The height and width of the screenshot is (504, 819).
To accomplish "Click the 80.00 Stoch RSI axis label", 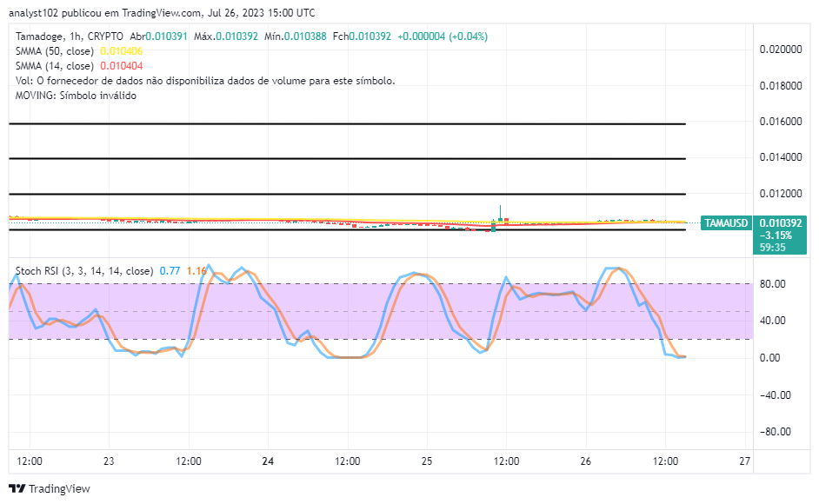I will pyautogui.click(x=773, y=284).
